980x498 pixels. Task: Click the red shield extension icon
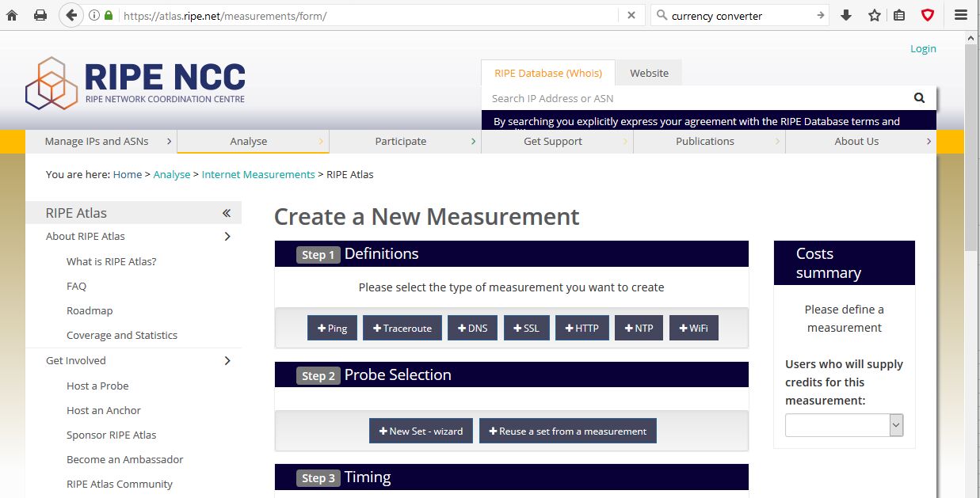(x=928, y=15)
